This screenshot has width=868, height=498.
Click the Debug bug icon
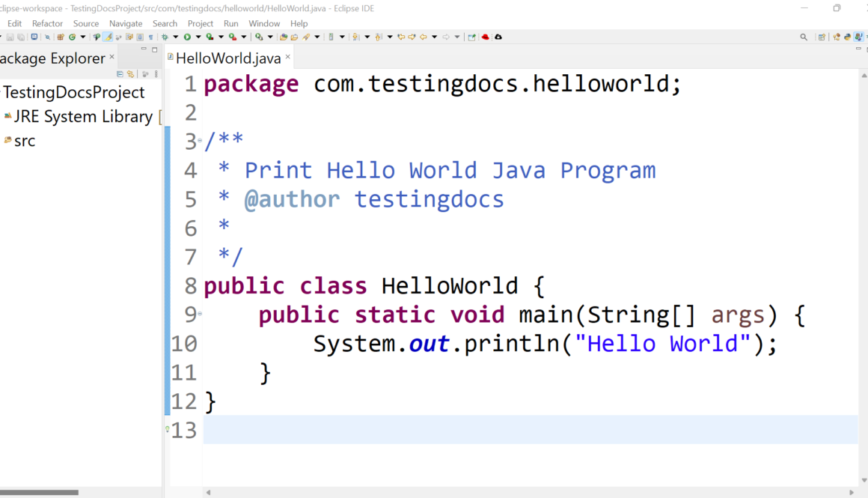165,37
